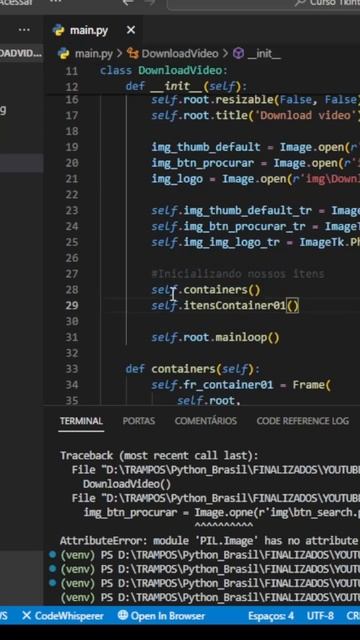Open the explorer views and more actions menu
Image resolution: width=360 pixels, height=640 pixels.
[x=24, y=30]
